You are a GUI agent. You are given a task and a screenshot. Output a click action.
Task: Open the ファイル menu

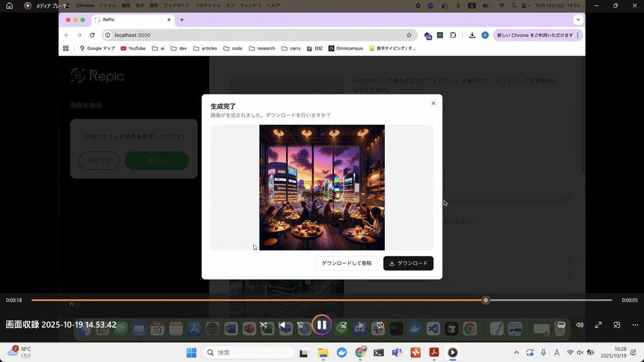[x=107, y=5]
